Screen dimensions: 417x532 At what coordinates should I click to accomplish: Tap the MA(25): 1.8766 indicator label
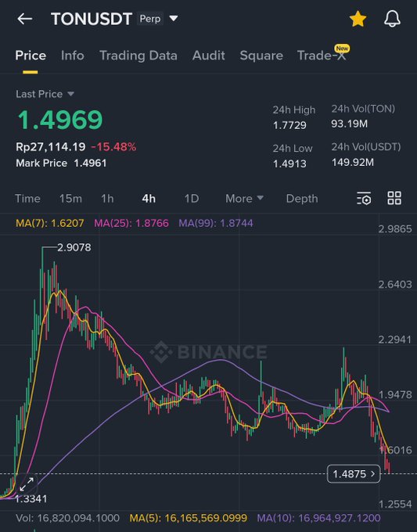(x=131, y=223)
